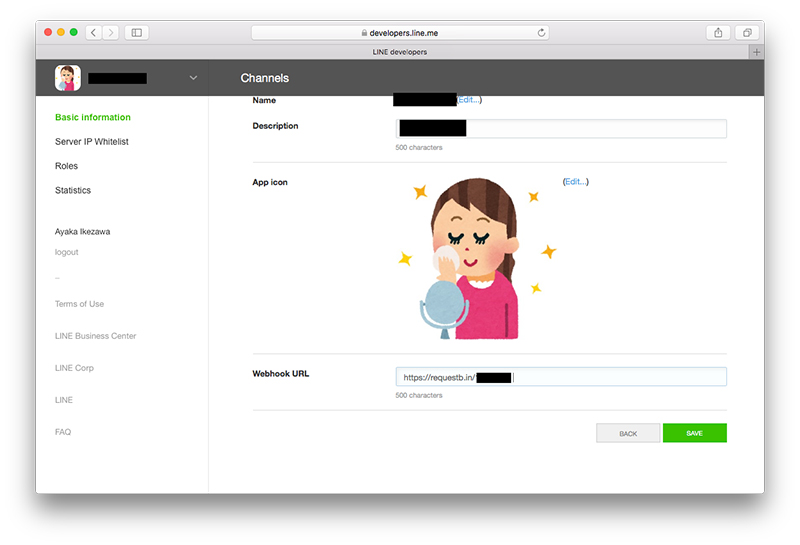800x545 pixels.
Task: Click the logout link
Action: click(x=67, y=252)
